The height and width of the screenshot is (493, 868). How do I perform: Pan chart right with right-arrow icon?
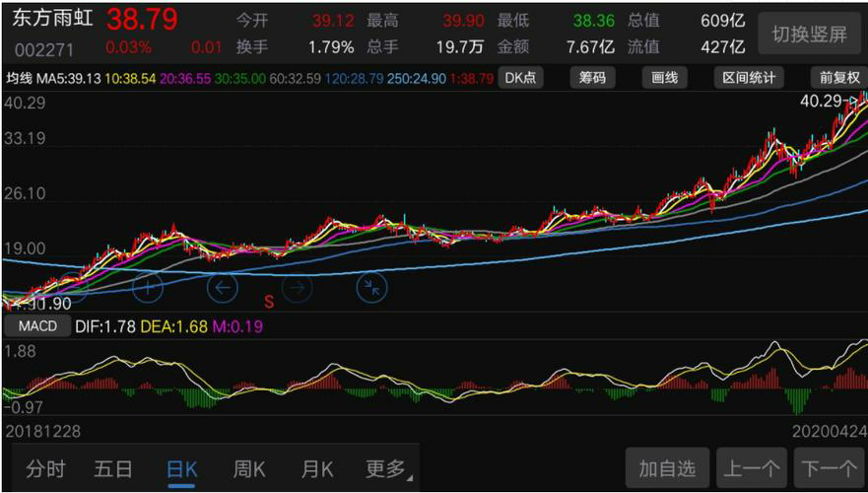[x=298, y=288]
